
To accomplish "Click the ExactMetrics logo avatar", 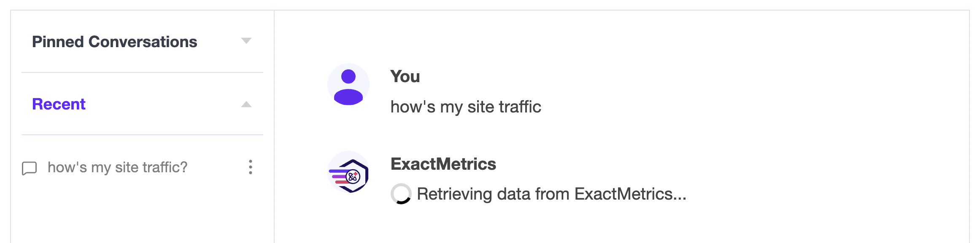I will pyautogui.click(x=348, y=172).
